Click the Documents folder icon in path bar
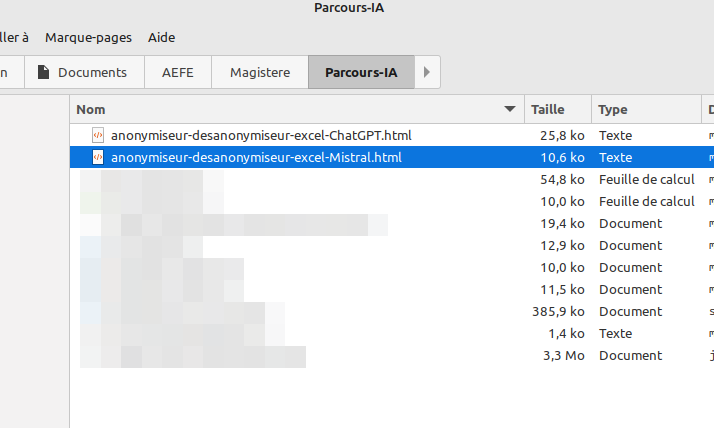Image resolution: width=714 pixels, height=428 pixels. (43, 72)
